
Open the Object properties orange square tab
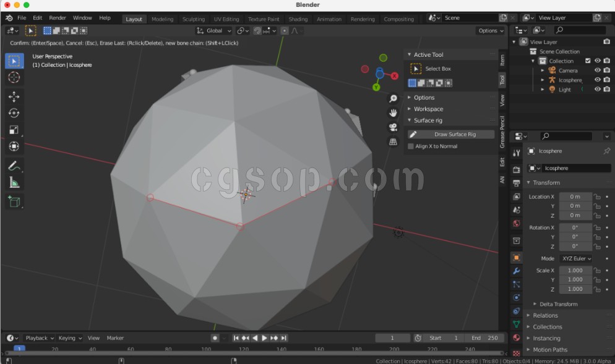click(x=517, y=258)
